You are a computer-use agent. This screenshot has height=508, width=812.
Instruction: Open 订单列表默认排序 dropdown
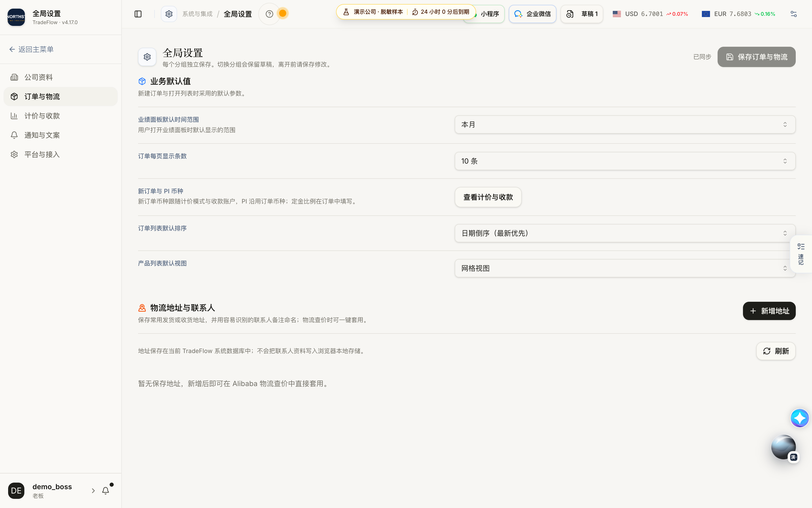[x=625, y=233]
